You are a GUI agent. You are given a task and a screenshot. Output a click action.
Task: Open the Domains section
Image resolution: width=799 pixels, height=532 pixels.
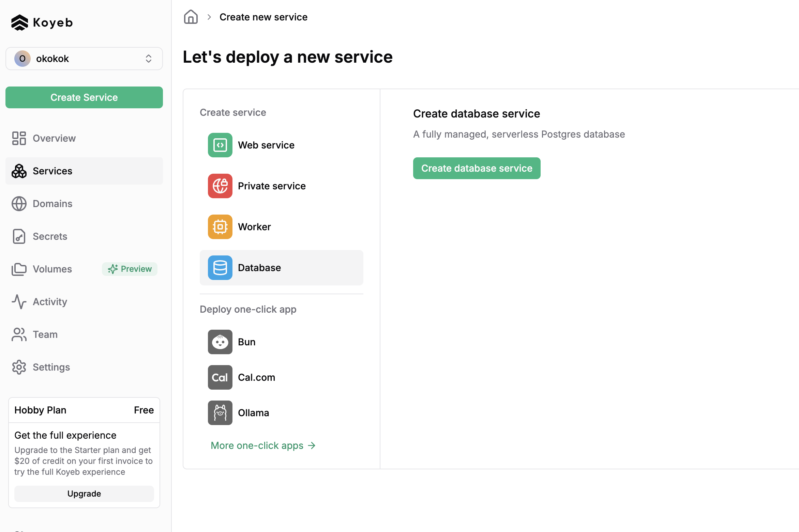click(52, 203)
